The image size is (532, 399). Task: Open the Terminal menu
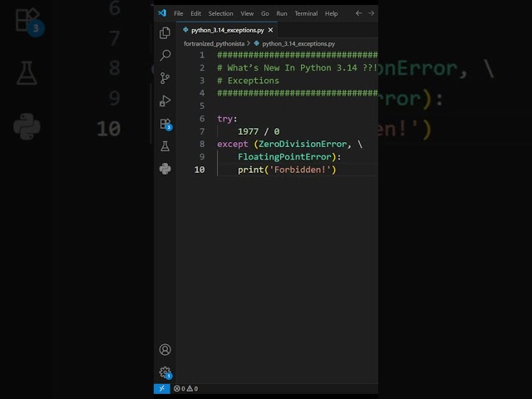tap(306, 13)
